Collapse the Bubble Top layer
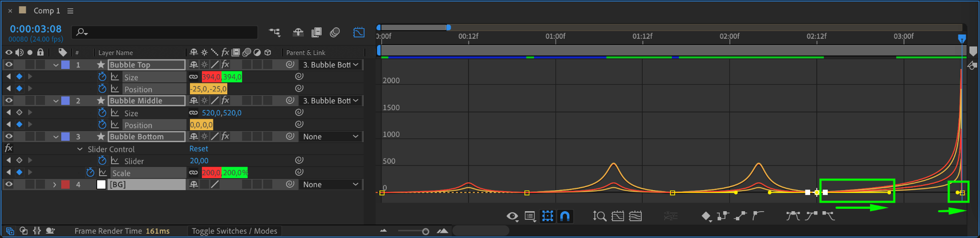The image size is (980, 238). [x=56, y=65]
